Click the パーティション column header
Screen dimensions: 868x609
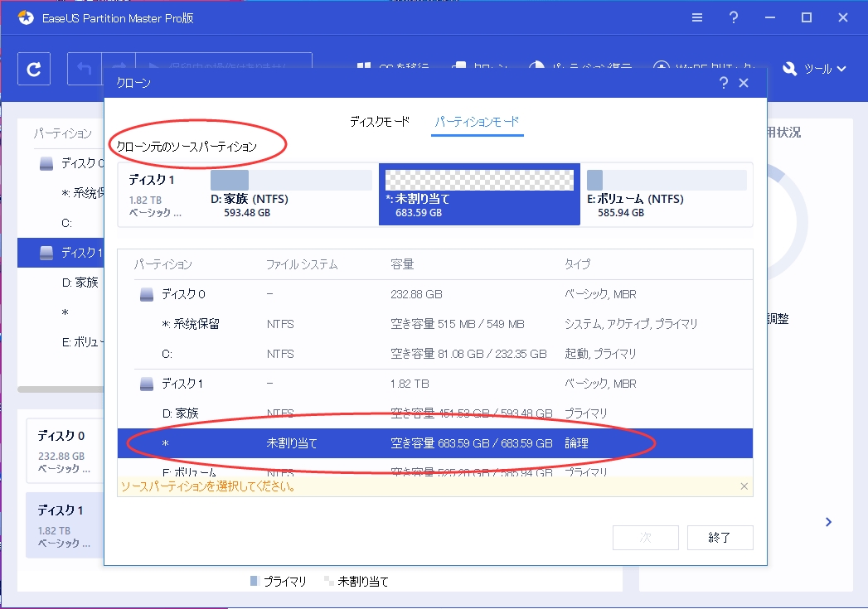click(x=162, y=264)
